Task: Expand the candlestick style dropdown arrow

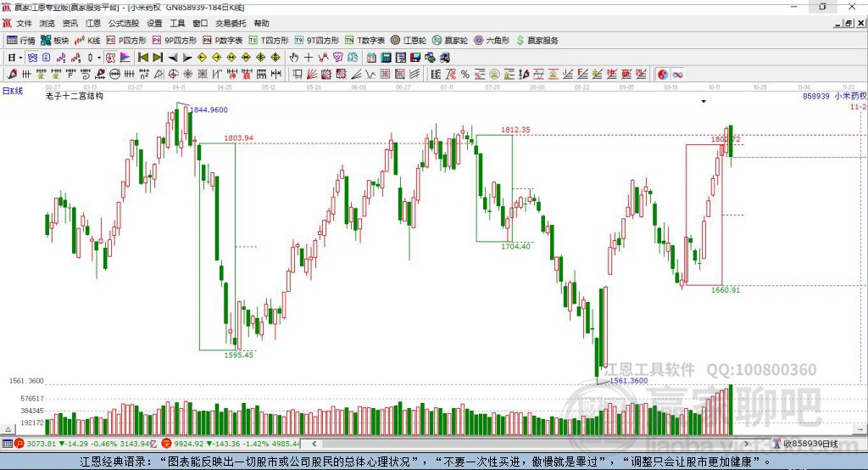Action: (x=99, y=58)
